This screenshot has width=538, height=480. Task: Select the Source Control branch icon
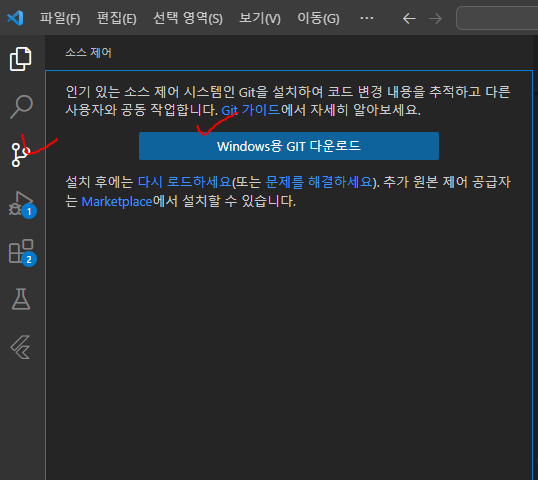(x=21, y=155)
